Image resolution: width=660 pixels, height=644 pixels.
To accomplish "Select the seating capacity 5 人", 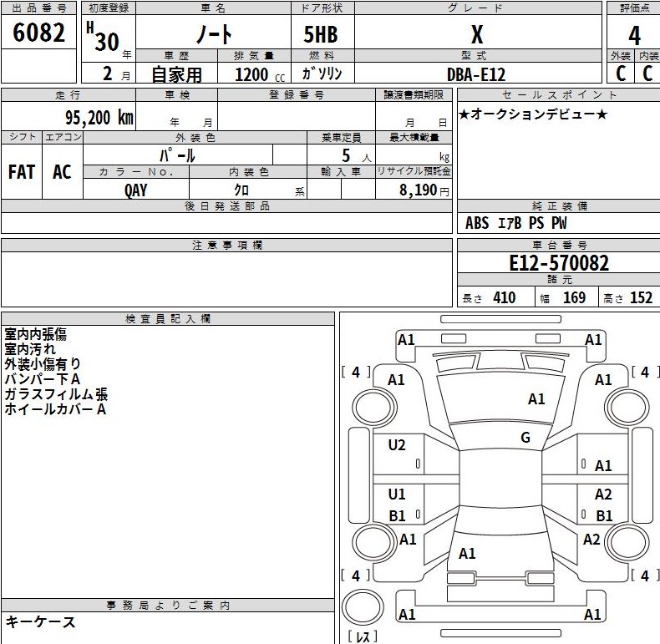I will [x=357, y=156].
